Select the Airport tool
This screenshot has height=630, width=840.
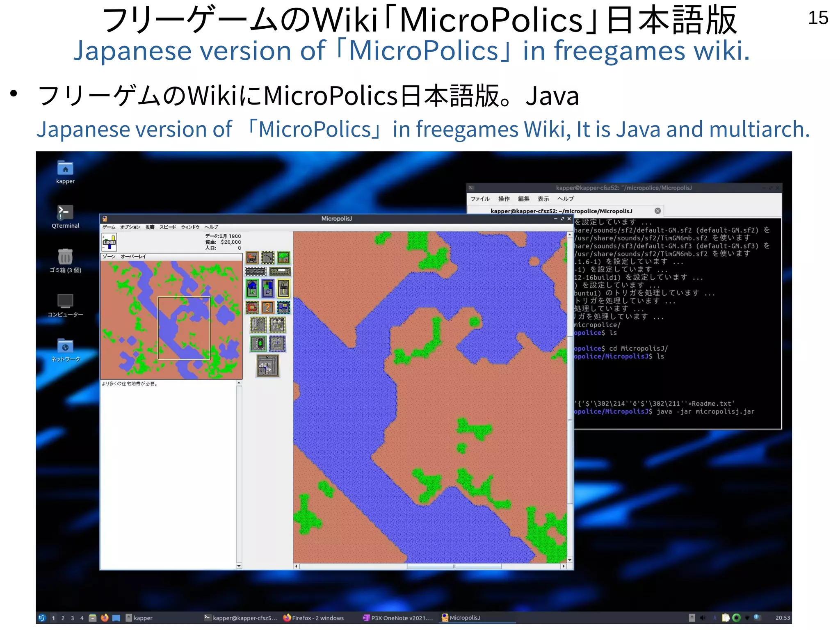click(x=268, y=365)
